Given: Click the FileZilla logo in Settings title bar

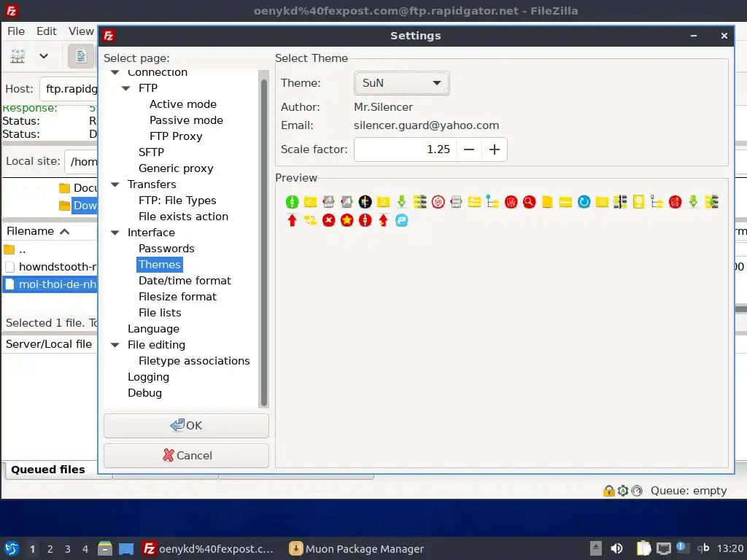Looking at the screenshot, I should tap(109, 36).
